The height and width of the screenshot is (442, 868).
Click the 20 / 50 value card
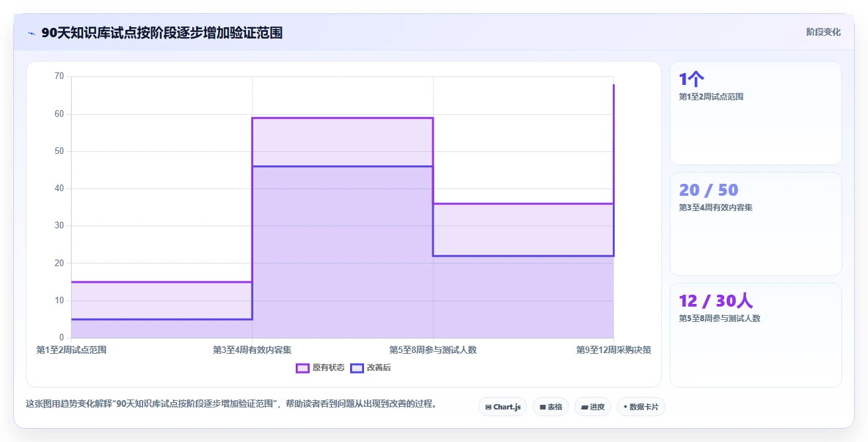755,224
